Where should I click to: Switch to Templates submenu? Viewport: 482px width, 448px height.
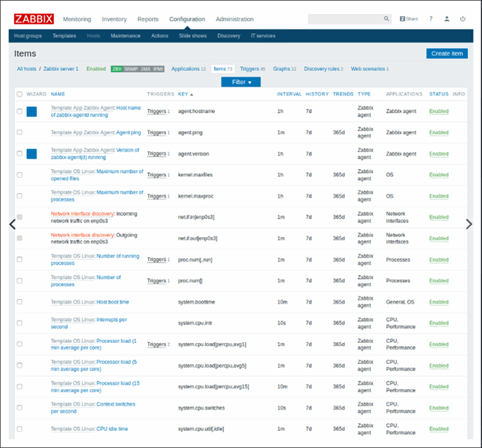tap(64, 36)
